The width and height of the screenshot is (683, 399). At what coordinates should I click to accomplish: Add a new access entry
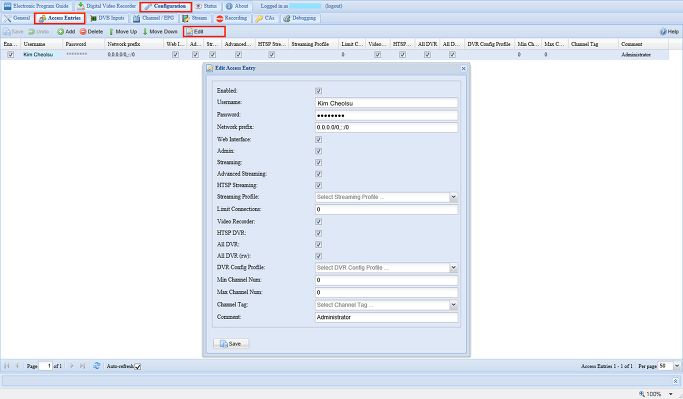(x=66, y=31)
